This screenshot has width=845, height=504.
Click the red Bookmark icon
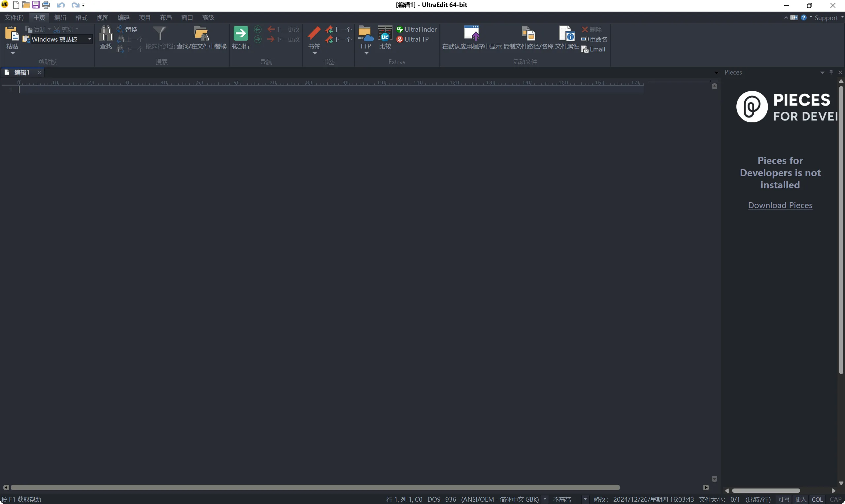pos(314,33)
